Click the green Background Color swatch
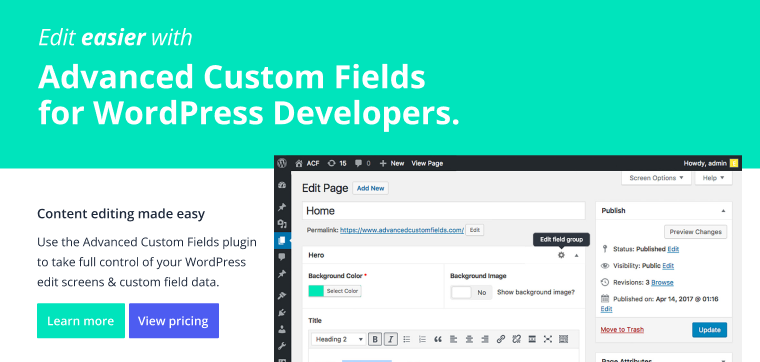The height and width of the screenshot is (362, 760). click(316, 291)
